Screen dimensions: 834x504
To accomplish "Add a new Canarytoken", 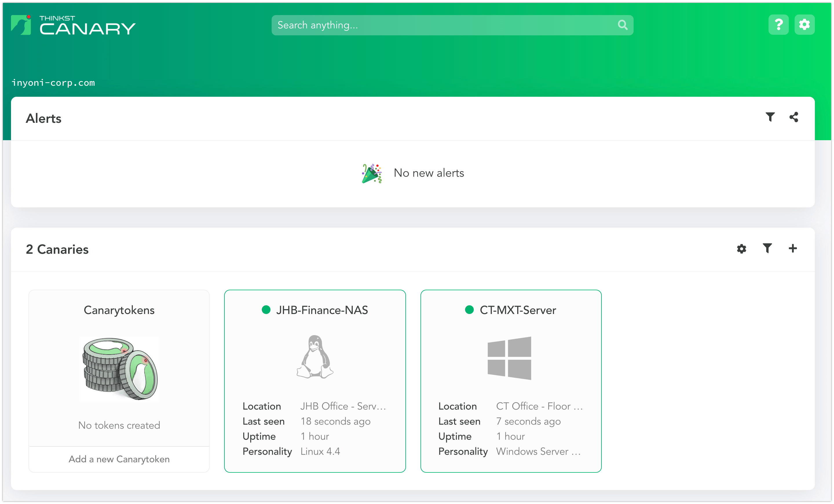I will (x=119, y=459).
